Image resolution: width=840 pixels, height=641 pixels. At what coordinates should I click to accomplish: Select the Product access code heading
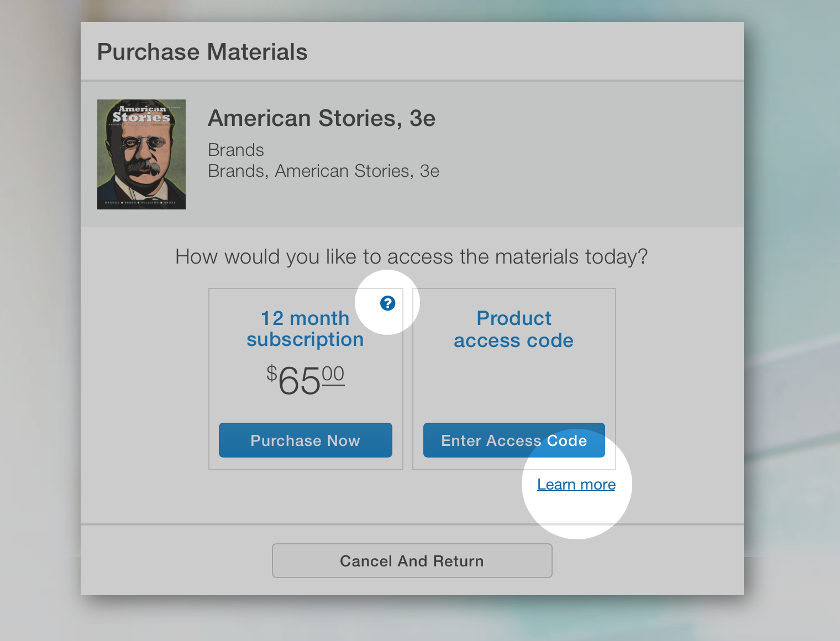[x=514, y=329]
